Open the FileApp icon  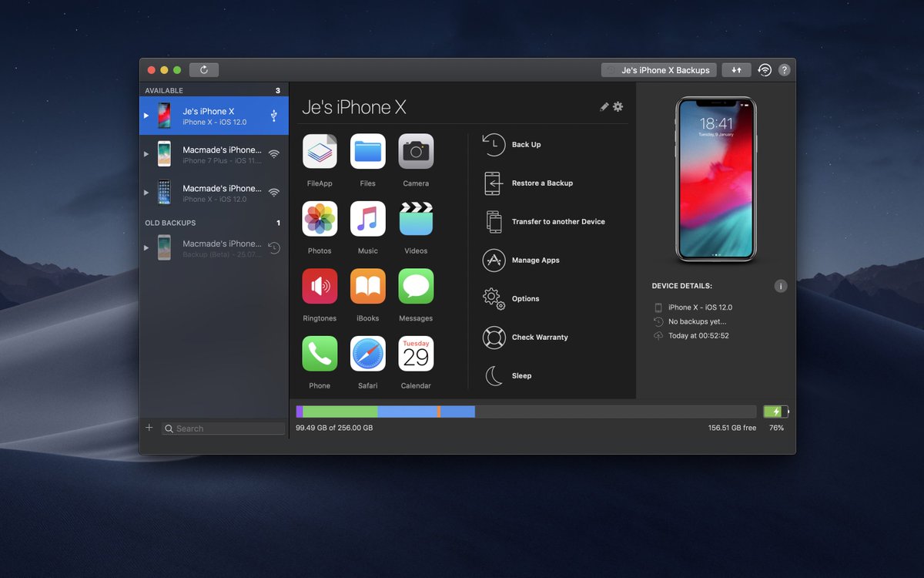coord(320,151)
